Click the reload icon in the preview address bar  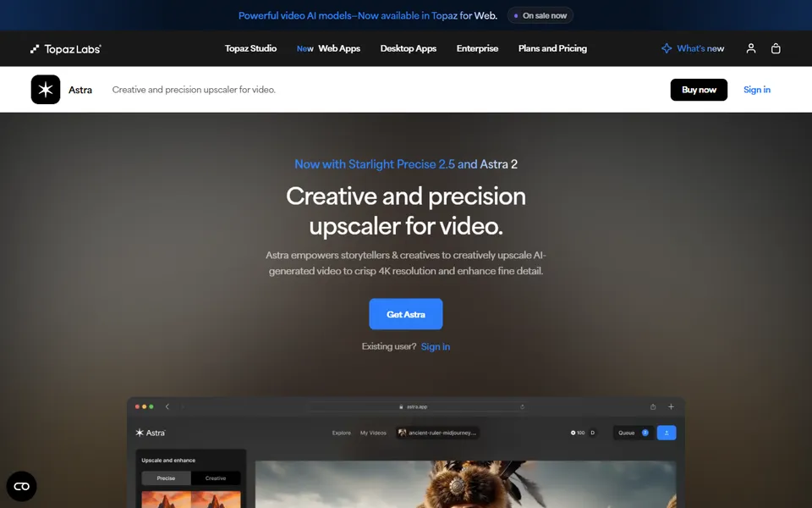click(523, 407)
